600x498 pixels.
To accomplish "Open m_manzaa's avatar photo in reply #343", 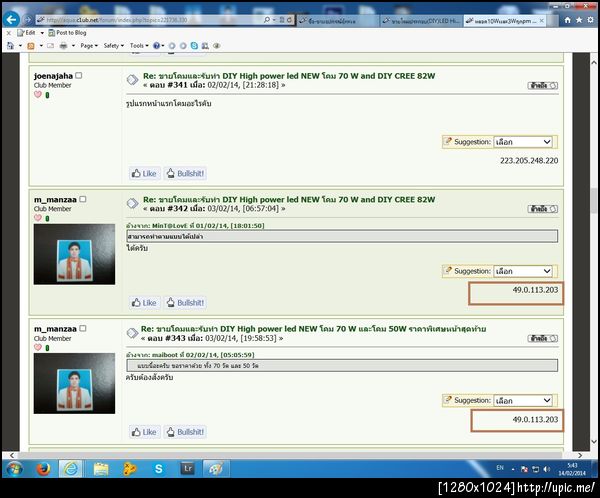I will tap(74, 384).
